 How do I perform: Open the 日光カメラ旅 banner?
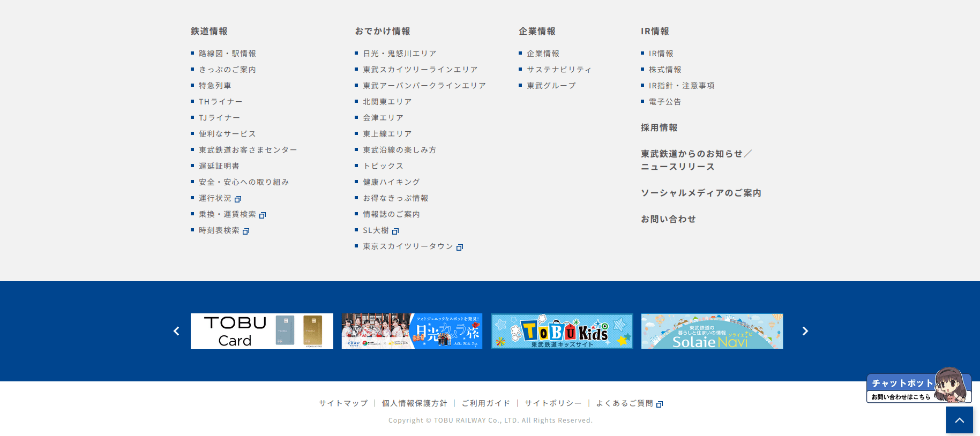(x=412, y=331)
